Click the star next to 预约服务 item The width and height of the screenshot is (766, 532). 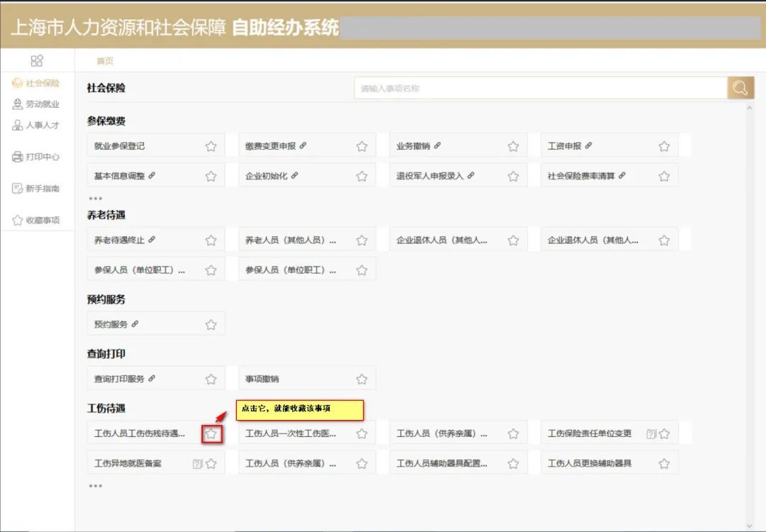click(211, 324)
